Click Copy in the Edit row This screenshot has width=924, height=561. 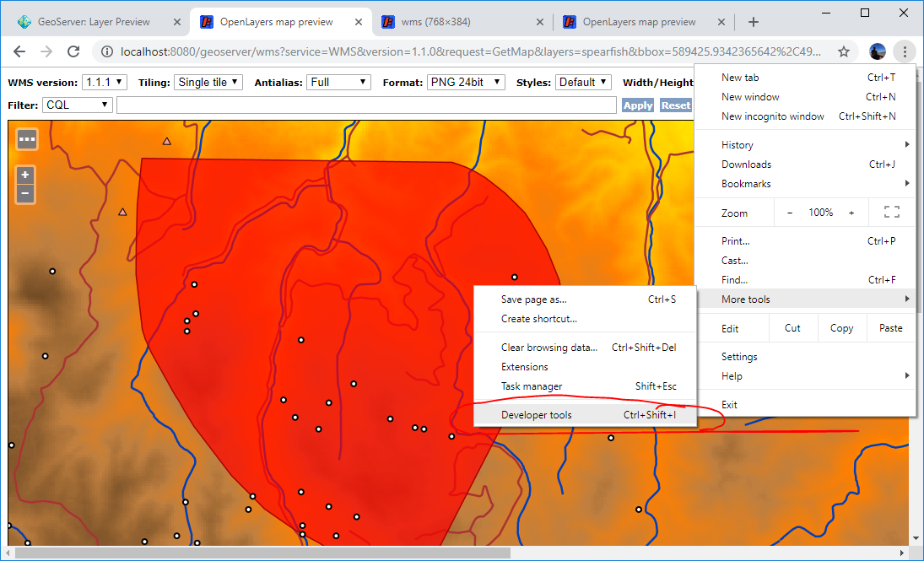(841, 328)
